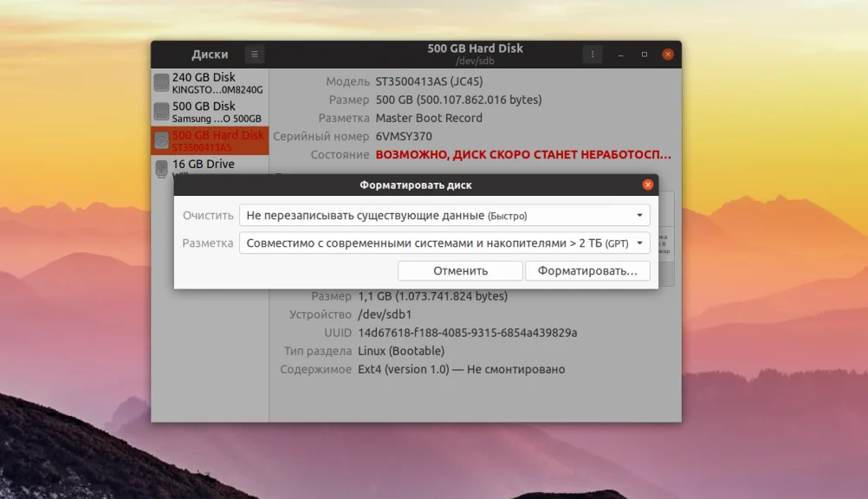The width and height of the screenshot is (868, 499).
Task: Open the Erase type dropdown
Action: tap(444, 216)
